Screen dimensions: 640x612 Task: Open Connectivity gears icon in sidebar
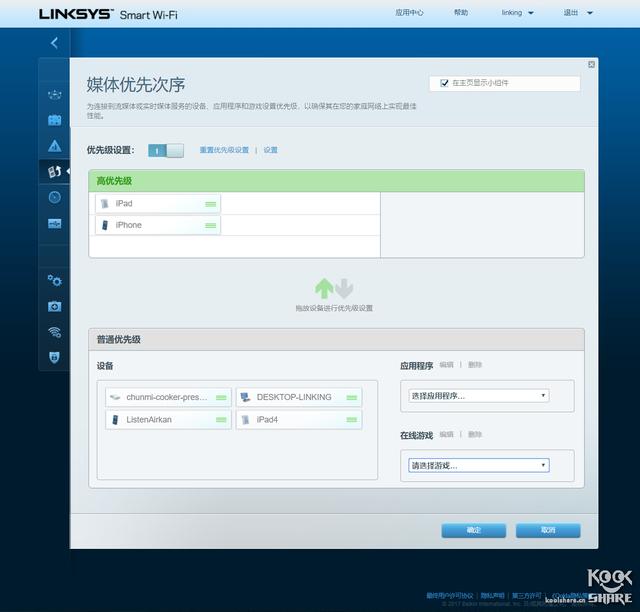click(x=55, y=280)
